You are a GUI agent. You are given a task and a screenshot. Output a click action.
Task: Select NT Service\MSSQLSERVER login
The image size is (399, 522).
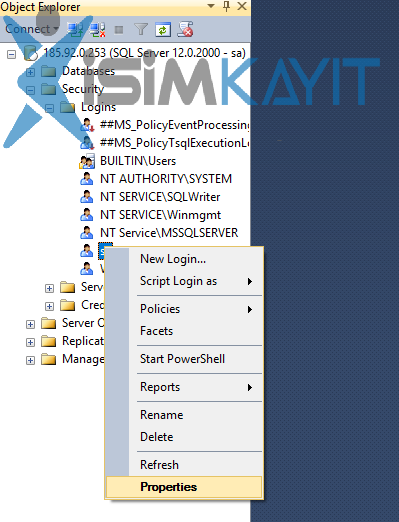point(169,233)
